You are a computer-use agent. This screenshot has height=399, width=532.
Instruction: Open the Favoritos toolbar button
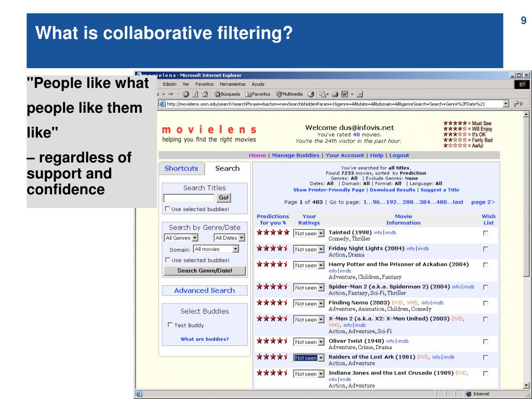tap(258, 94)
